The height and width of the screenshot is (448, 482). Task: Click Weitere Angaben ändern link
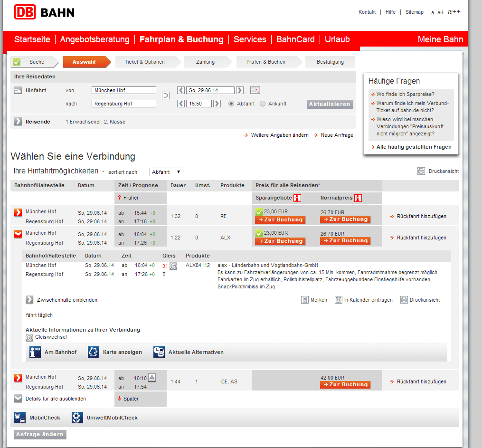point(276,135)
